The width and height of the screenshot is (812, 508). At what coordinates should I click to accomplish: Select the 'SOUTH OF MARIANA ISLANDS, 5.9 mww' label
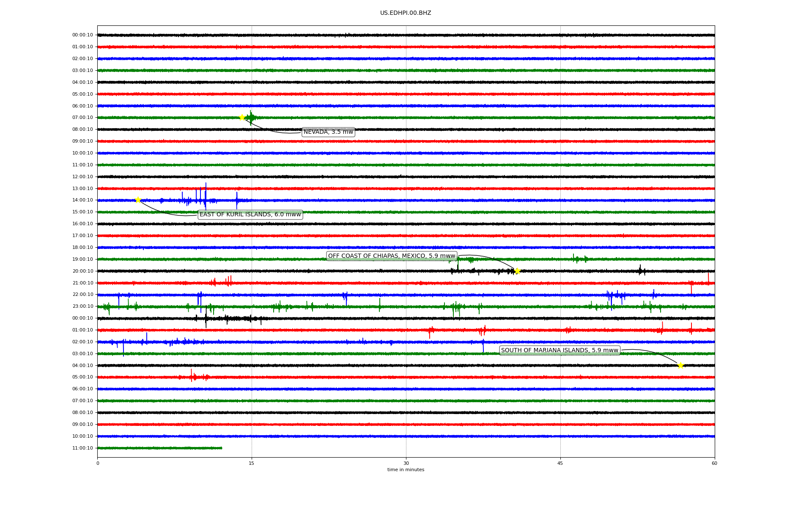[560, 350]
